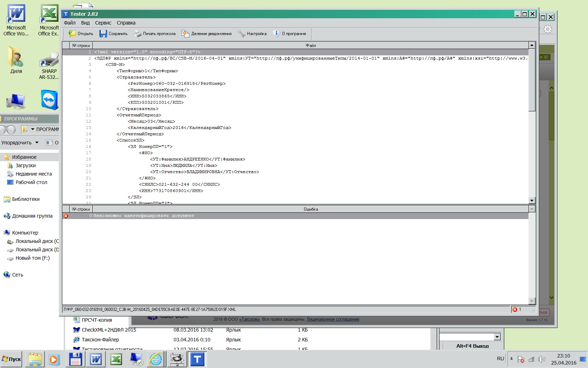Select error row Невозможно идентифицировать документ

click(x=295, y=216)
